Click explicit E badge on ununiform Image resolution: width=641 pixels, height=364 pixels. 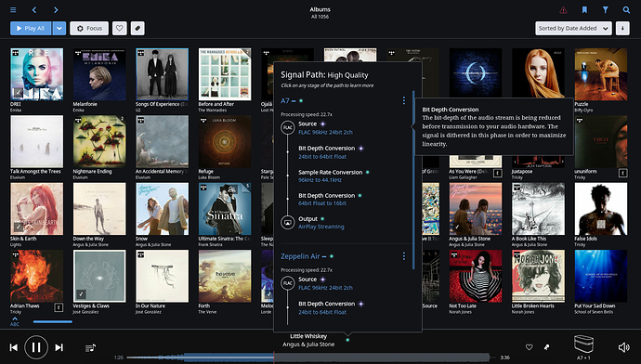pos(622,173)
